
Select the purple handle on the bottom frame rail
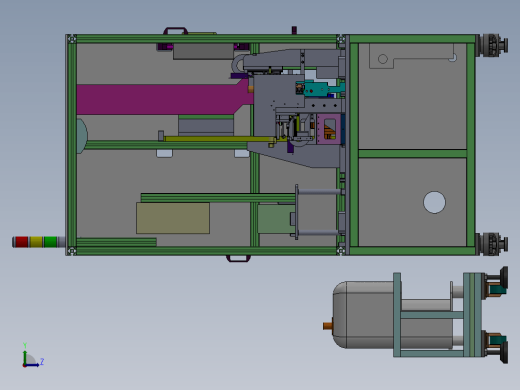pos(238,258)
